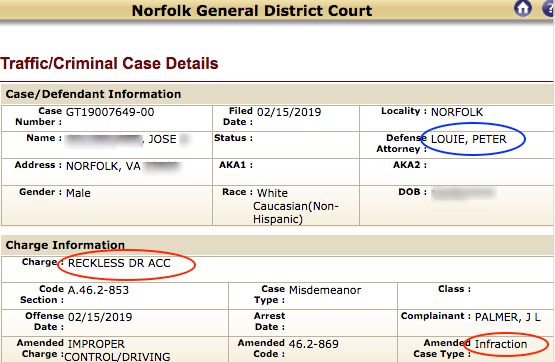Click the Case/Defendant Information section header
This screenshot has width=555, height=362.
click(93, 94)
